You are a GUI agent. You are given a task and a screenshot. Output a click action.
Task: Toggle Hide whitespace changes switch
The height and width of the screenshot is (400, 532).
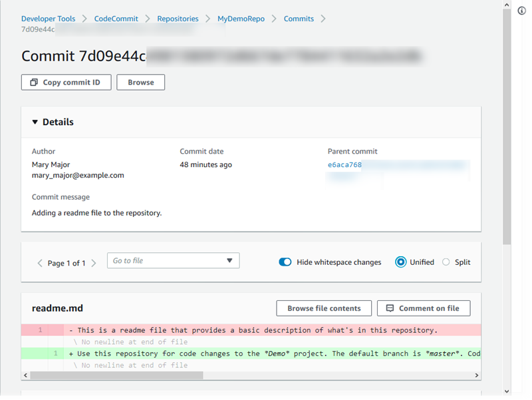285,262
